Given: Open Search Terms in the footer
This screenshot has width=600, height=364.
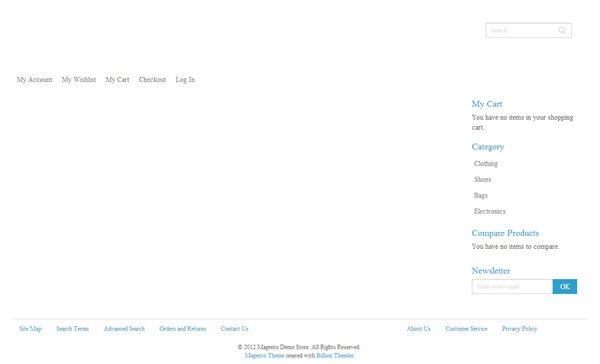Looking at the screenshot, I should pyautogui.click(x=73, y=329).
